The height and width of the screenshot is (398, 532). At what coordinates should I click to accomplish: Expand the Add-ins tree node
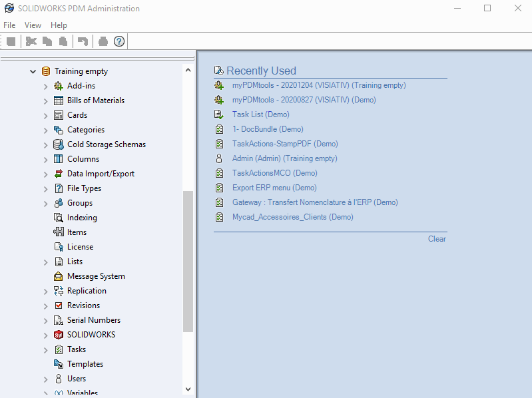click(x=45, y=87)
